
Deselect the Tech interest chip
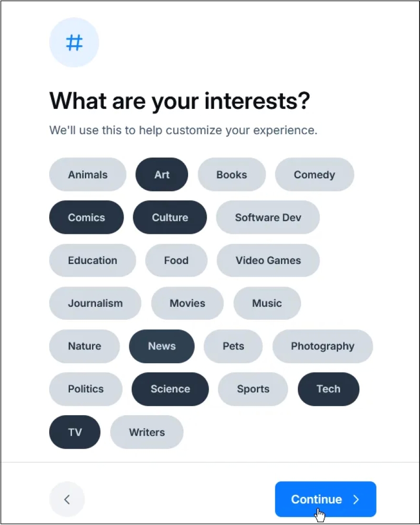point(328,389)
